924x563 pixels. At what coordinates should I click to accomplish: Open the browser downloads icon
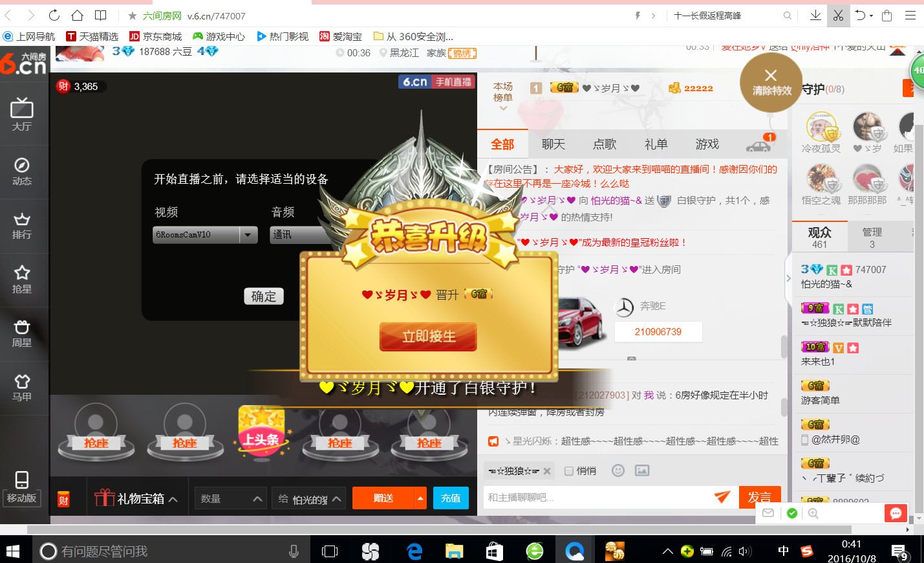coord(816,15)
